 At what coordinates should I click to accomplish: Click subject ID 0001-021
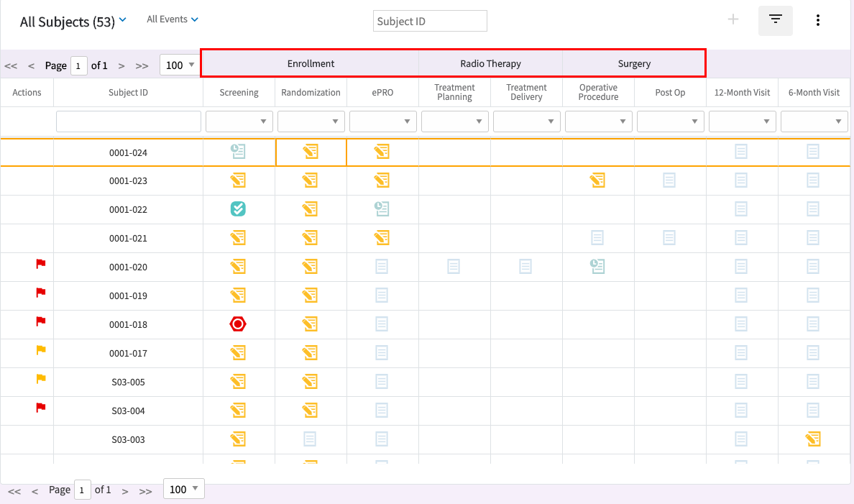click(x=128, y=238)
